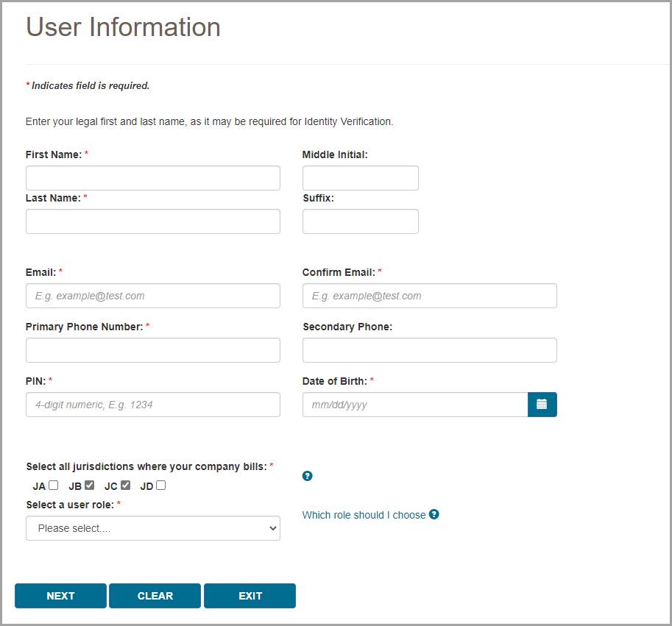Viewport: 672px width, 626px height.
Task: Select the Primary Phone Number field
Action: point(153,350)
